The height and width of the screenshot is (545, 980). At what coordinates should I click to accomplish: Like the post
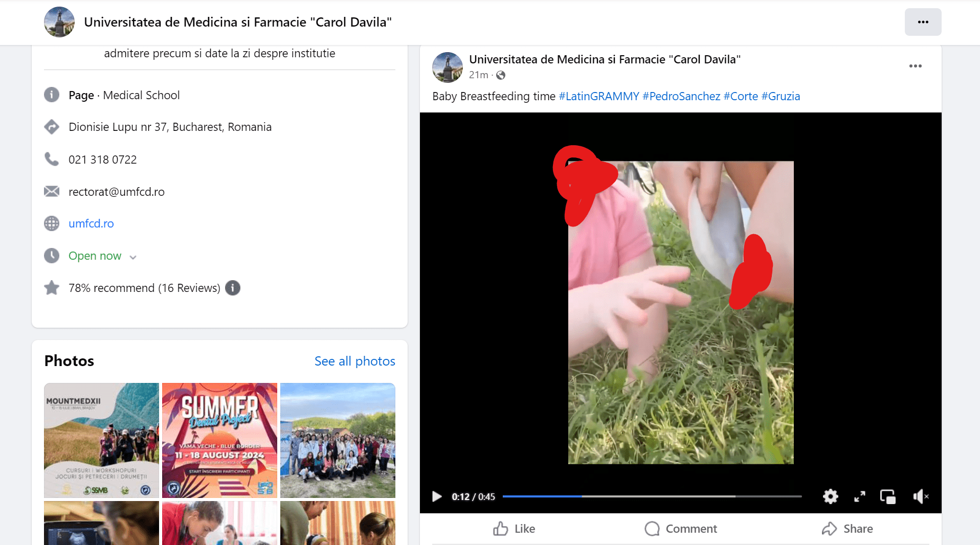point(514,529)
